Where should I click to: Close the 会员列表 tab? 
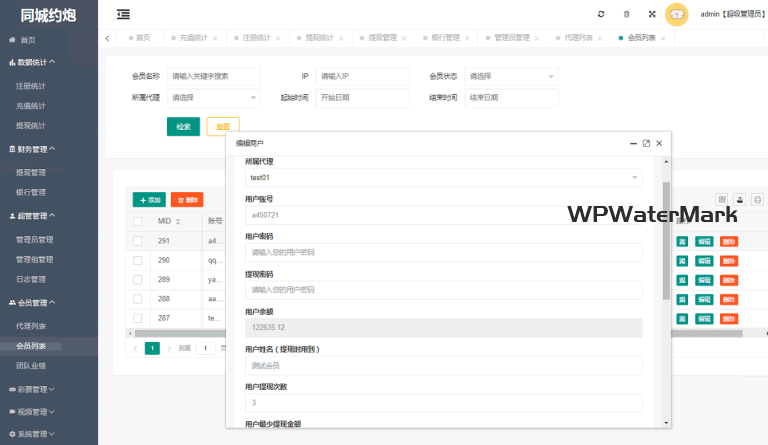point(663,37)
